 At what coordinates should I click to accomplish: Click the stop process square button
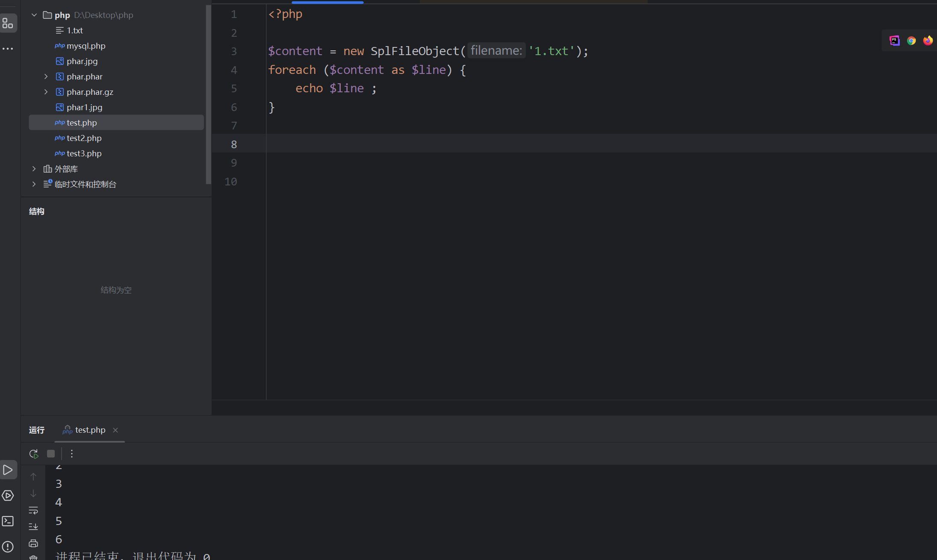[x=51, y=454]
